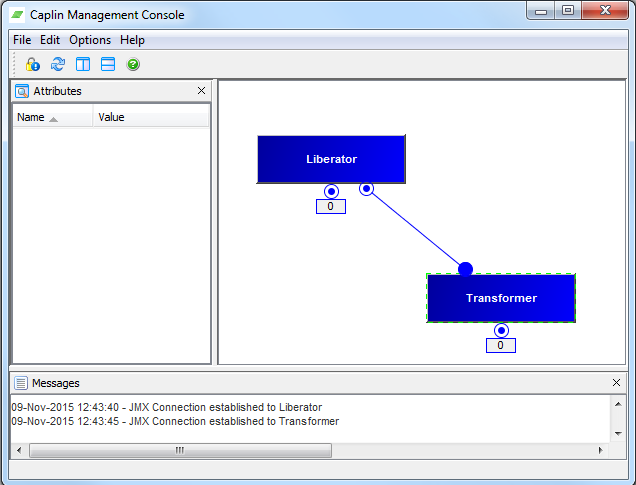Close the Messages panel
This screenshot has height=485, width=636.
(616, 382)
